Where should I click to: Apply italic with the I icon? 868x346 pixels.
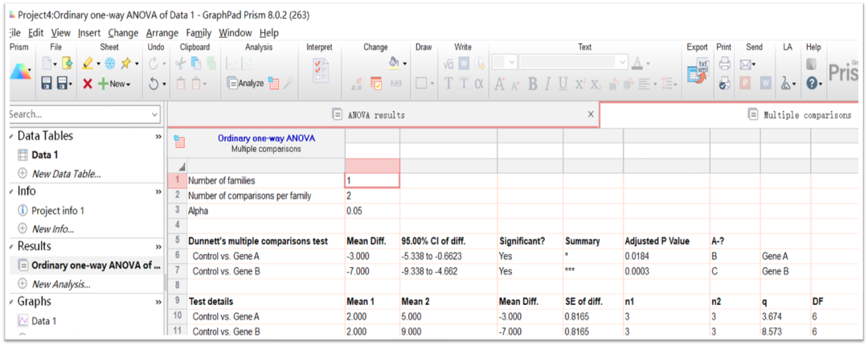tap(547, 84)
